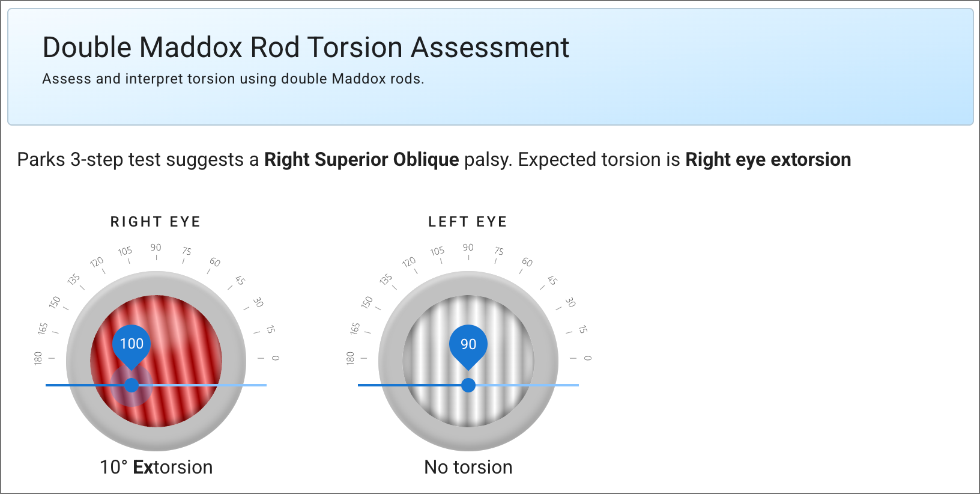Click the right eye slider thumb
Image resolution: width=980 pixels, height=494 pixels.
click(132, 385)
